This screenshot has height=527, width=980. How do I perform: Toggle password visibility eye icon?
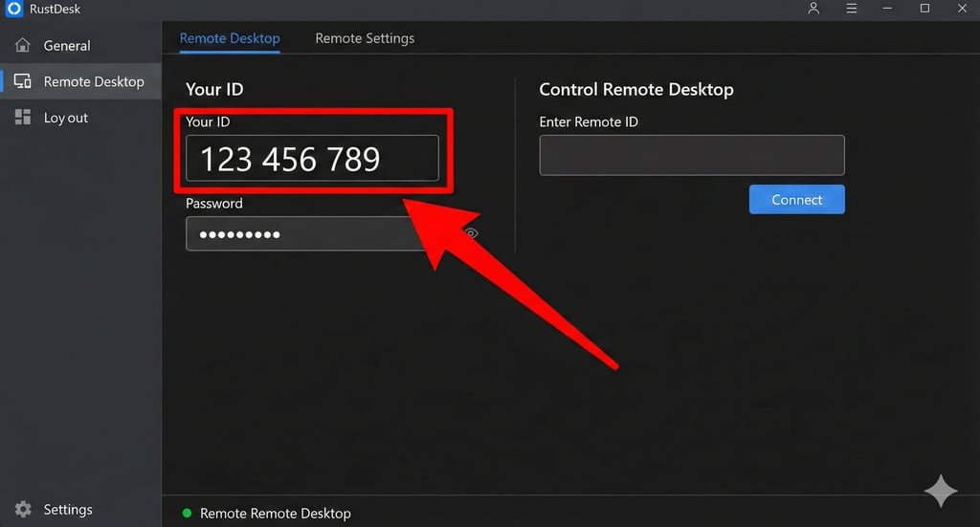click(471, 233)
